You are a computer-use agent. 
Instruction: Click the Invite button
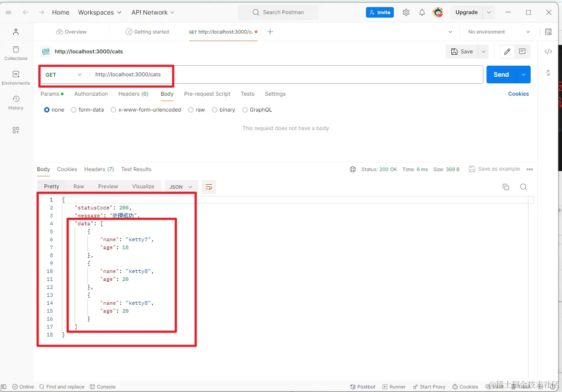click(x=380, y=12)
